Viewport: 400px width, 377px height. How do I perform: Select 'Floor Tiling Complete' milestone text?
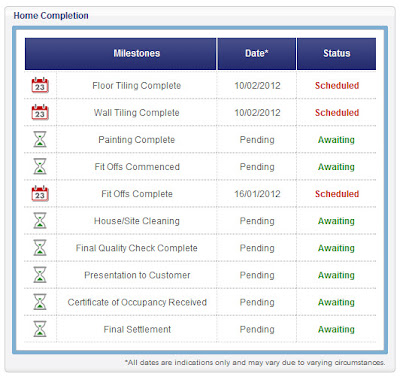(x=137, y=86)
